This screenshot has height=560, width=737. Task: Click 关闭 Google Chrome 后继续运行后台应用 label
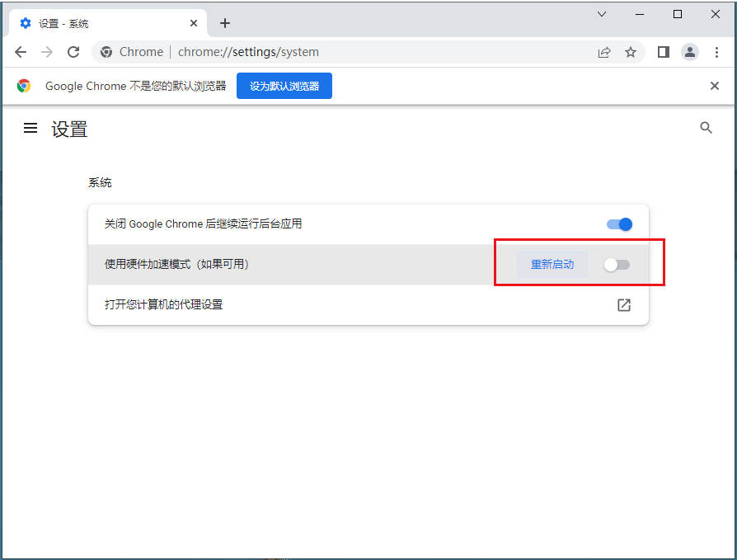[x=203, y=224]
